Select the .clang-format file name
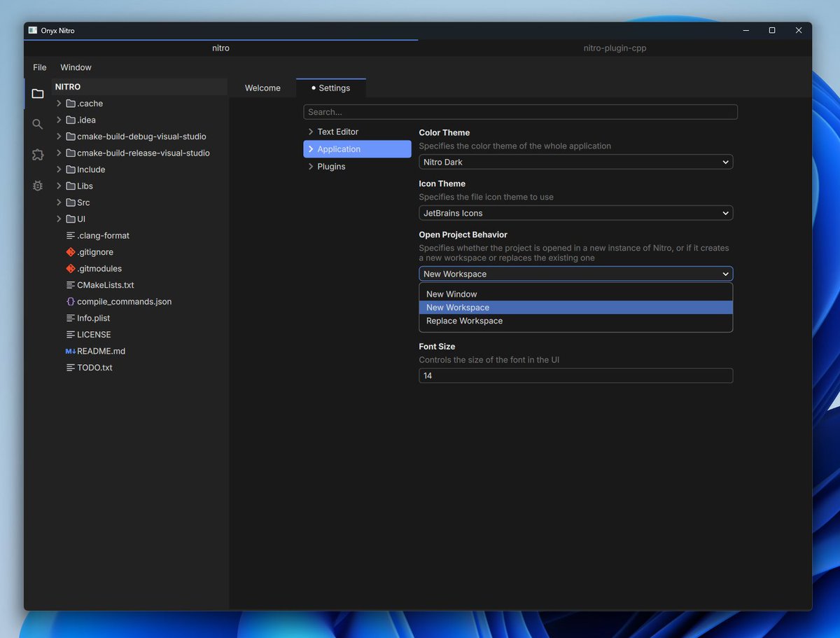 click(103, 236)
